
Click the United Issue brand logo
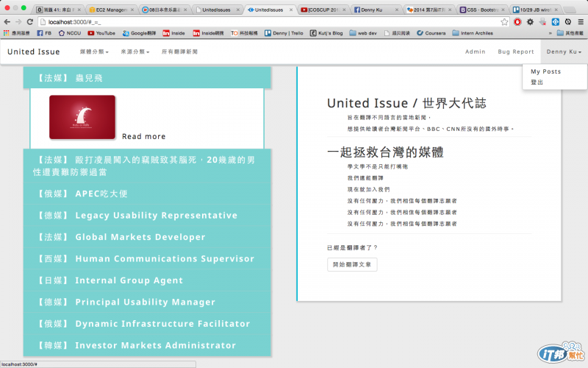pos(33,52)
